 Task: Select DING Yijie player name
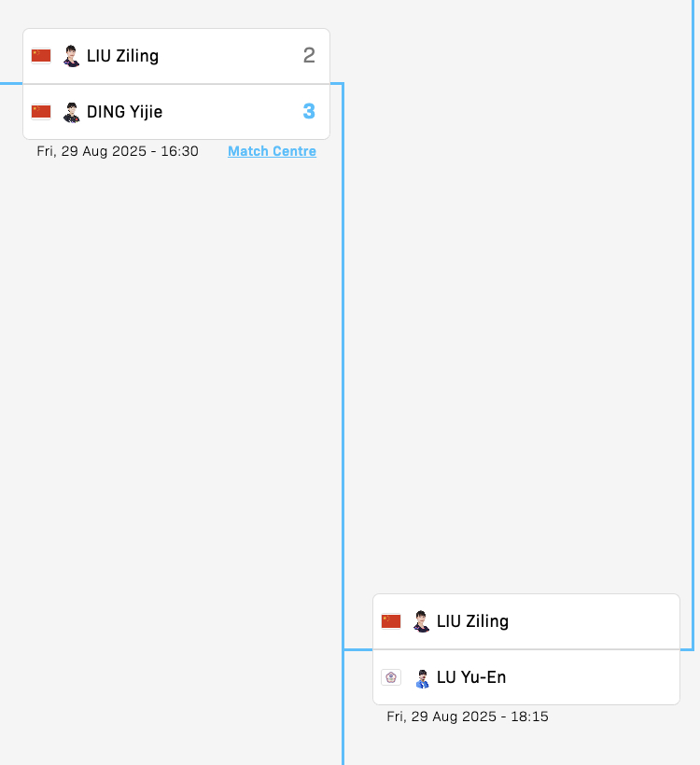point(124,112)
